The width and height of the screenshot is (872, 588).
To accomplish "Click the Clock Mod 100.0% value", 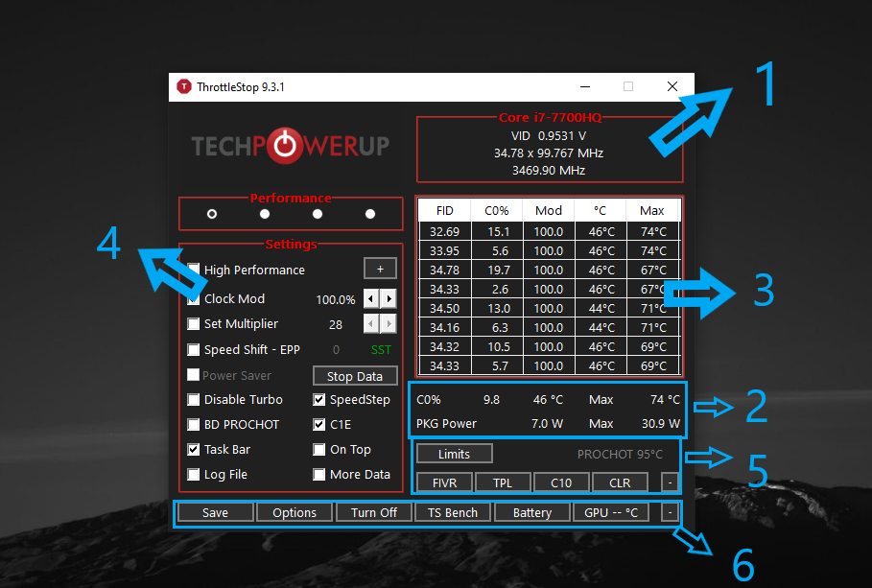I will click(336, 300).
